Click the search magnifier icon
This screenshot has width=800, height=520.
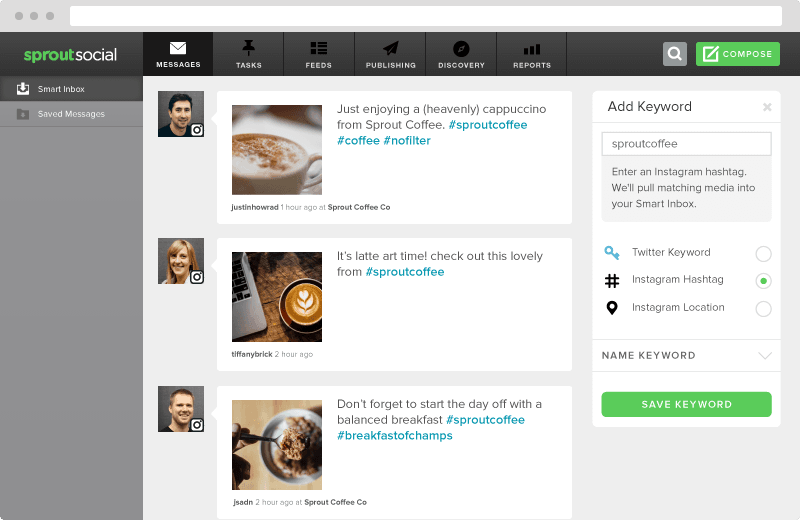(x=674, y=54)
